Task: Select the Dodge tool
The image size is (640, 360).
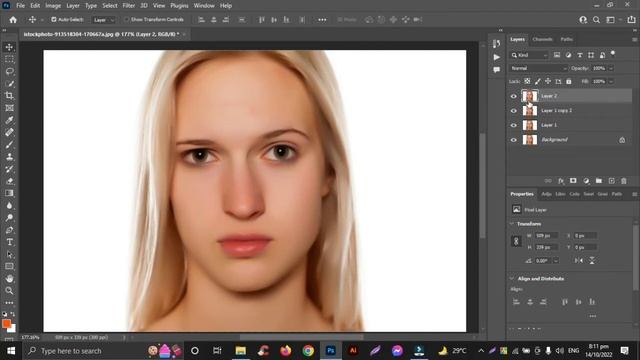Action: click(9, 218)
